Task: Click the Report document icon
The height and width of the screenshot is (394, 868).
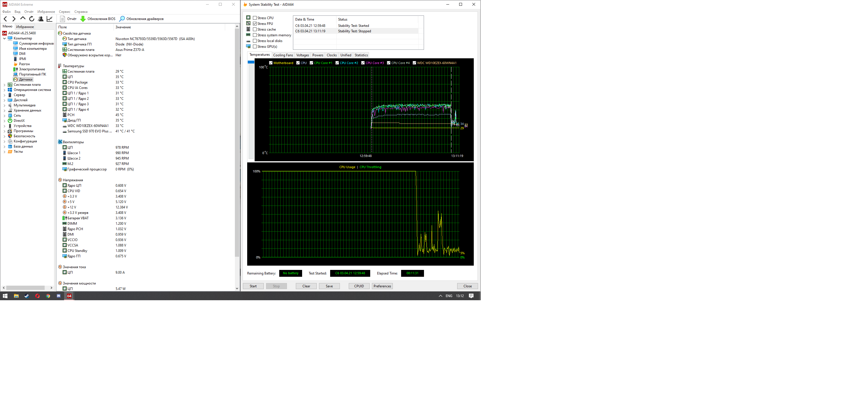Action: coord(62,19)
